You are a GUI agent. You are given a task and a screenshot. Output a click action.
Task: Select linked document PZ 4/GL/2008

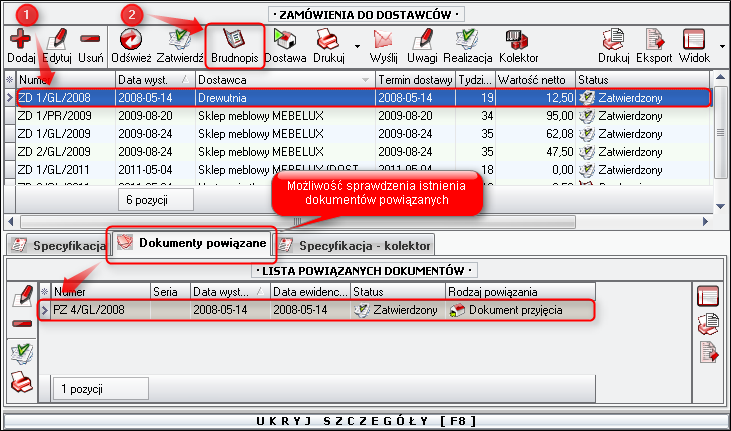[x=91, y=310]
